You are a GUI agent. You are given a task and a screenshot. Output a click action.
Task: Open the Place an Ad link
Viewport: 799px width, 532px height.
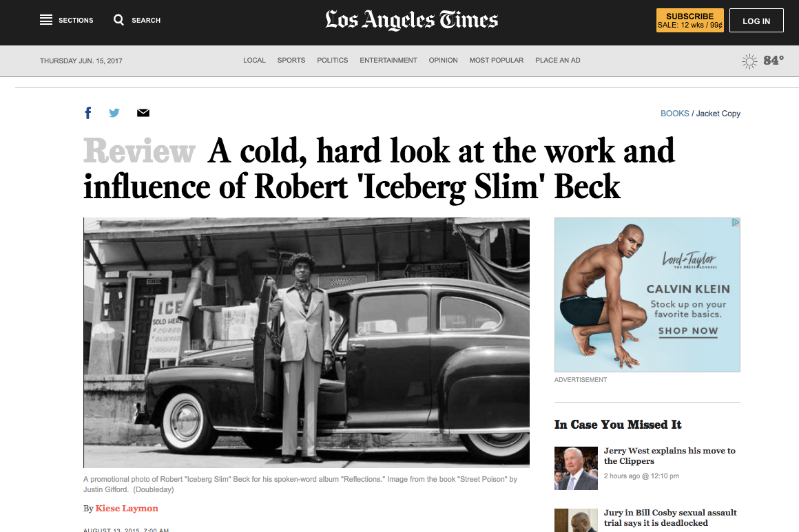coord(557,60)
